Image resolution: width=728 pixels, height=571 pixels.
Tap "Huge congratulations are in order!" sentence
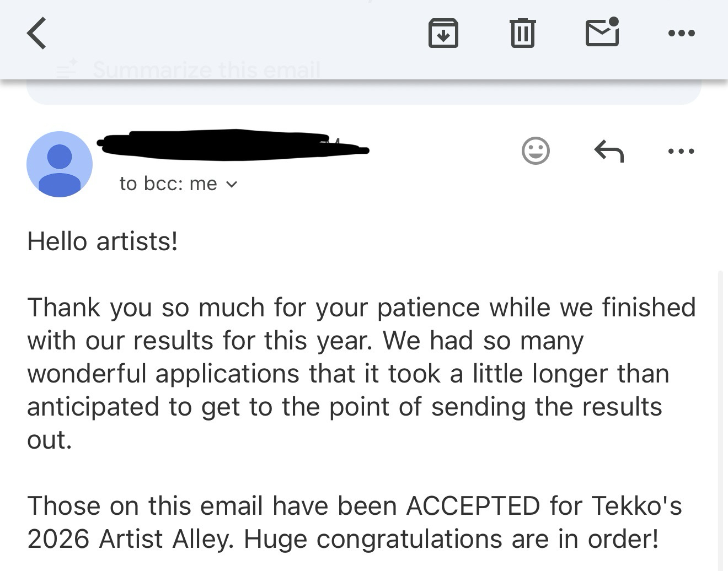[x=451, y=539]
